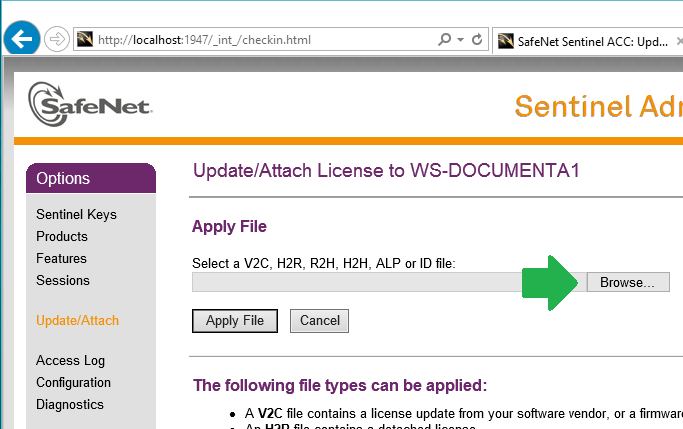Click the Refresh icon in address bar
Screen dimensions: 683x429
[477, 40]
